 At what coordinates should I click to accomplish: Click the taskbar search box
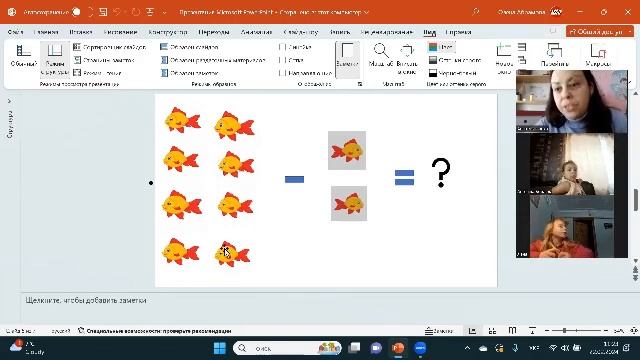[x=287, y=348]
